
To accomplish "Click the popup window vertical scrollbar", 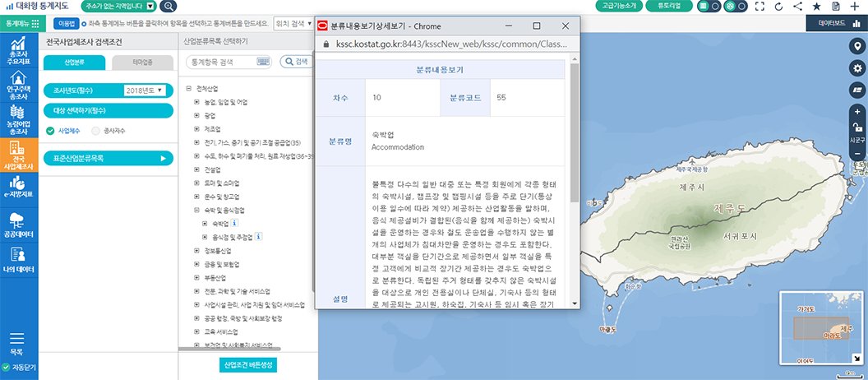I will [x=575, y=133].
